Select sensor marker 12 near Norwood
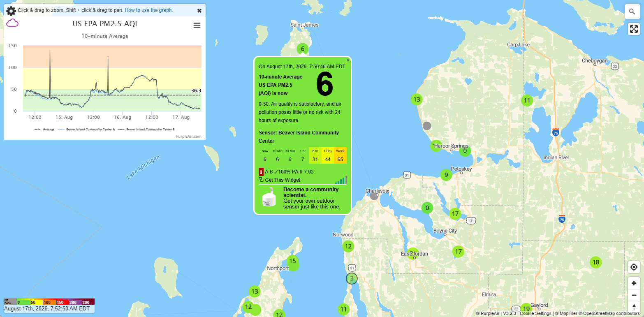The image size is (644, 317). point(348,246)
